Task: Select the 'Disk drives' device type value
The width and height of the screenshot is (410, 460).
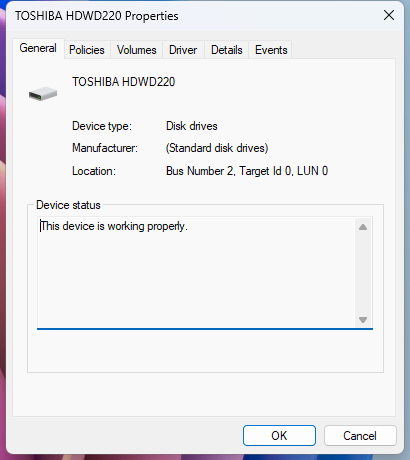Action: tap(192, 126)
